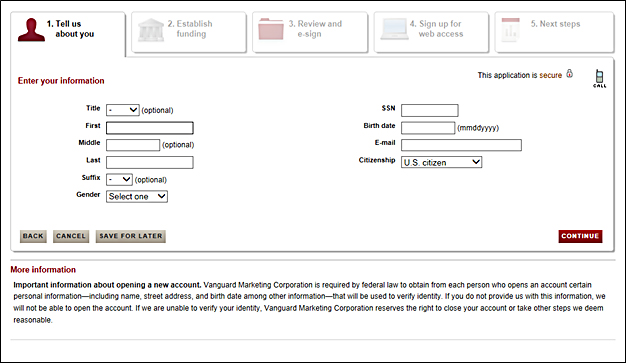Open the Citizenship dropdown

coord(441,162)
